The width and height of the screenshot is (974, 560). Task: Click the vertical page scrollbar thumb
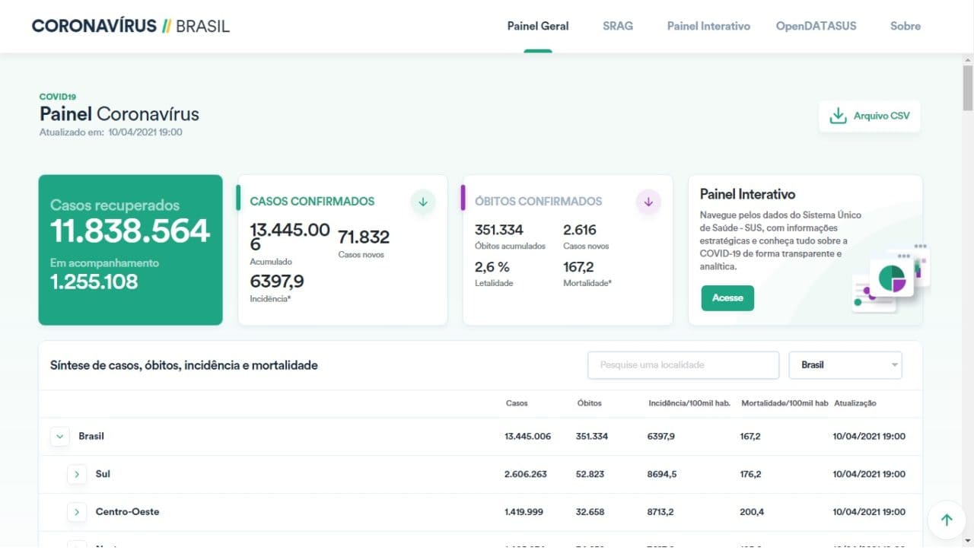(967, 87)
